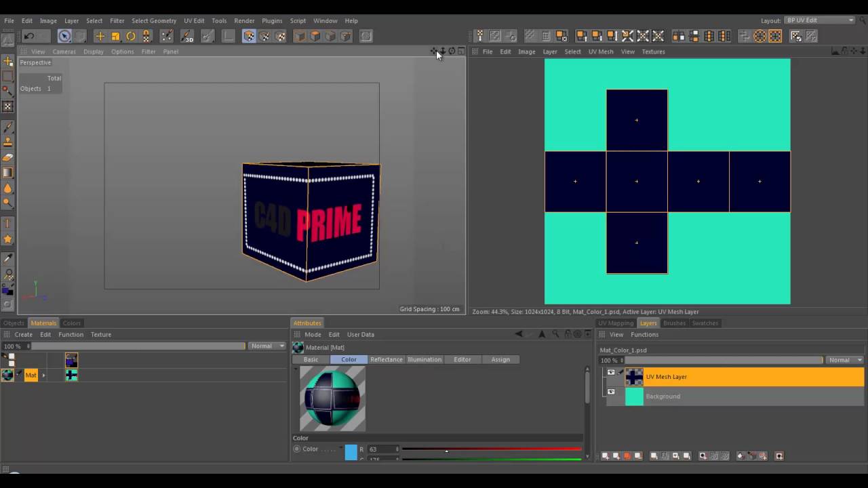
Task: Switch to the Colors tab
Action: (71, 323)
